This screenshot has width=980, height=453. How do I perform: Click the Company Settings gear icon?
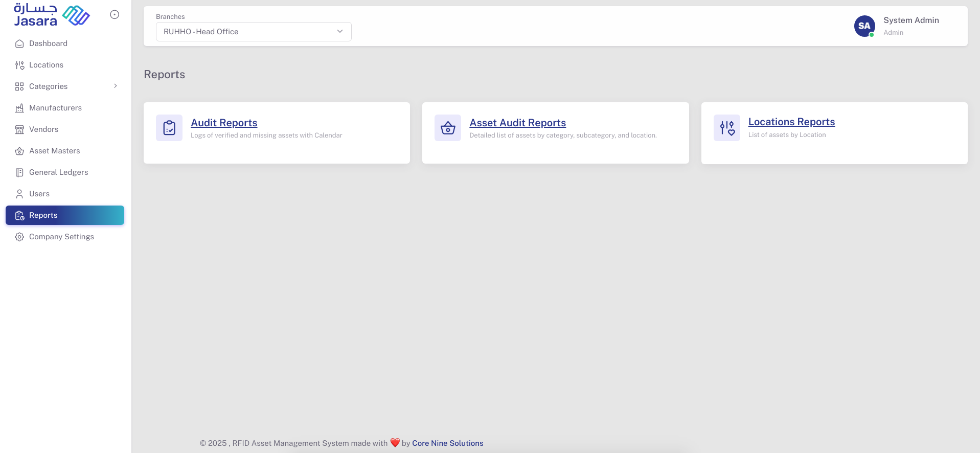point(19,237)
